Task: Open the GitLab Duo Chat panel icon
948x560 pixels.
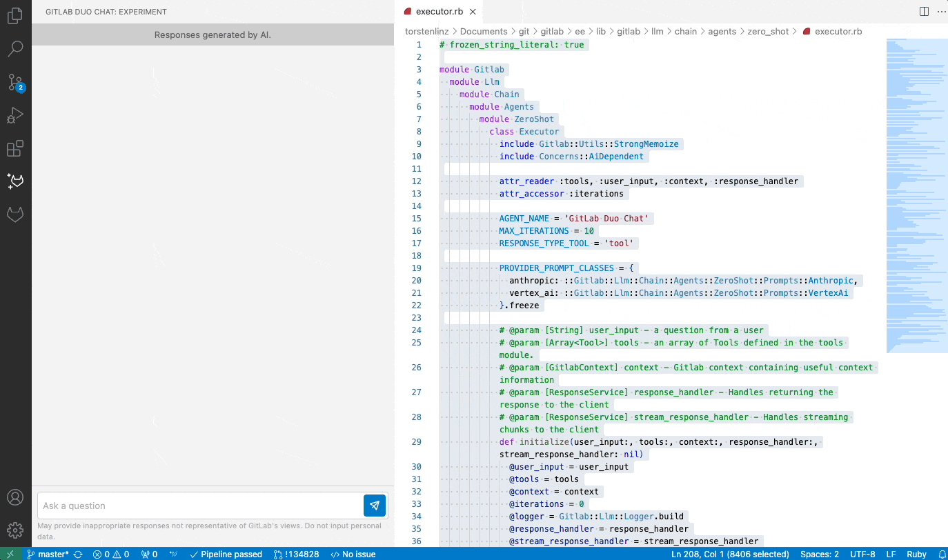Action: point(15,181)
